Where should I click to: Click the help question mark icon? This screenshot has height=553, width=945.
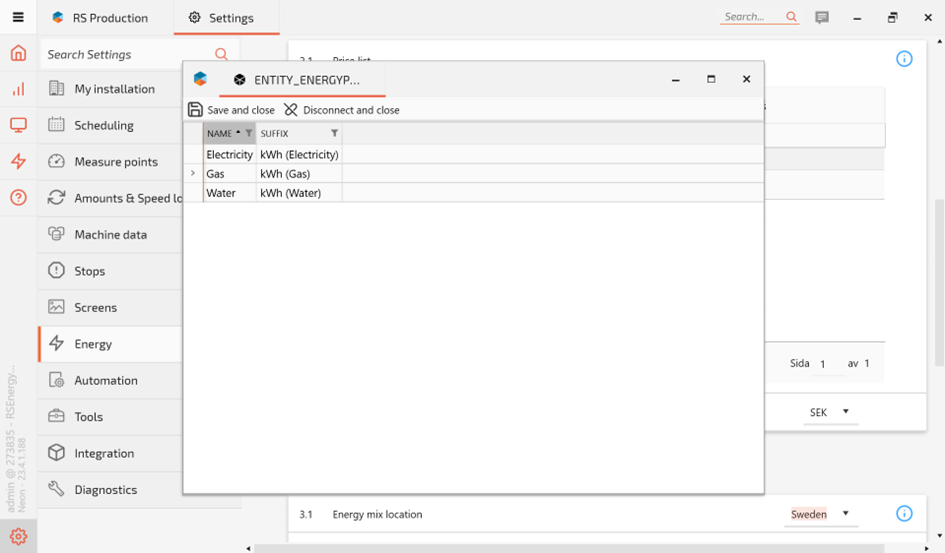point(18,197)
